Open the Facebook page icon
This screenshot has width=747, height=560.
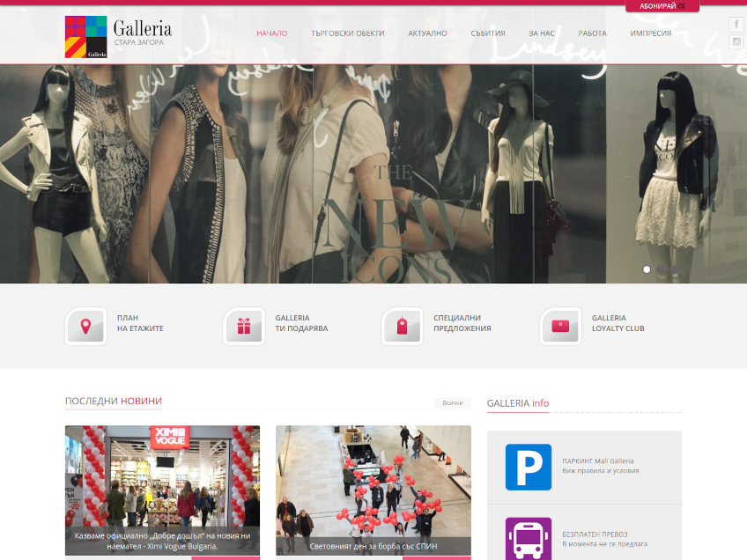pos(736,23)
